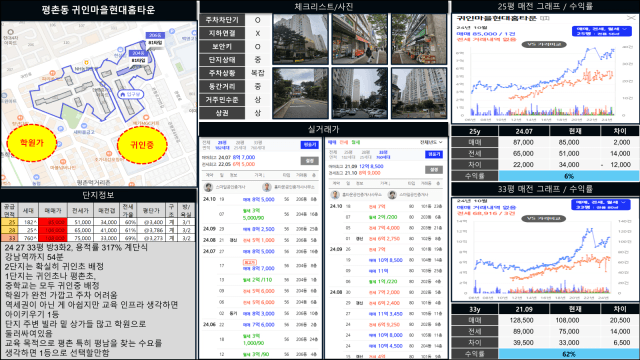Close the 25평 graph popup with X
Image resolution: width=640 pixels, height=360 pixels.
[631, 18]
